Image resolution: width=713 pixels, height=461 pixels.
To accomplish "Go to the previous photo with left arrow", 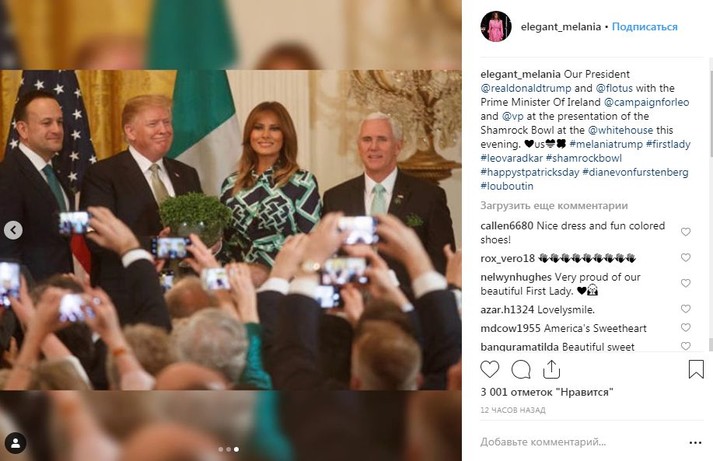I will click(13, 230).
